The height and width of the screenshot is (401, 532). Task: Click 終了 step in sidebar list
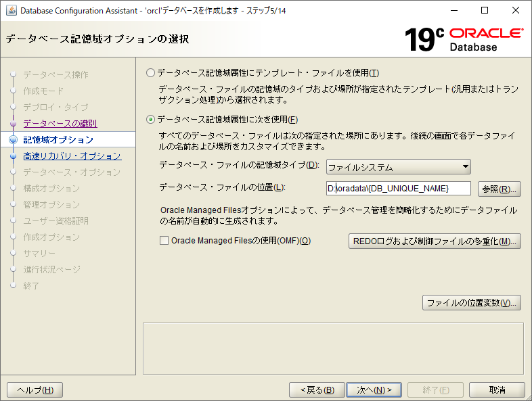(x=31, y=286)
